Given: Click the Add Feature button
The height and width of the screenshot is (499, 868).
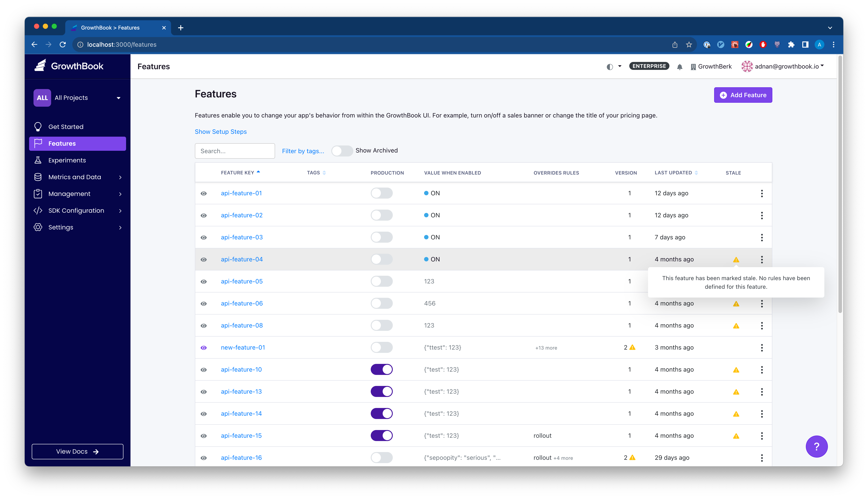Looking at the screenshot, I should 743,95.
